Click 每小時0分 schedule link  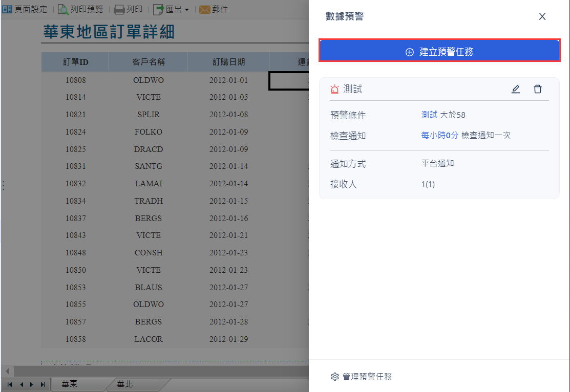439,135
